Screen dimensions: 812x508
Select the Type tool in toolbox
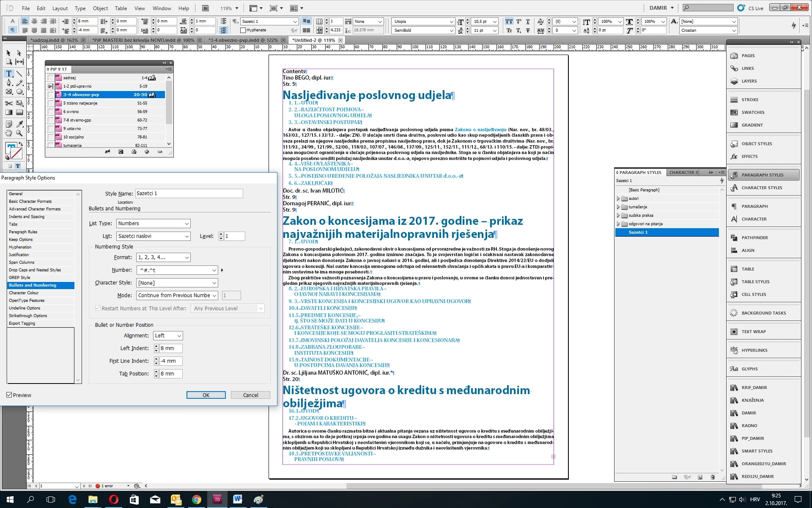[9, 74]
